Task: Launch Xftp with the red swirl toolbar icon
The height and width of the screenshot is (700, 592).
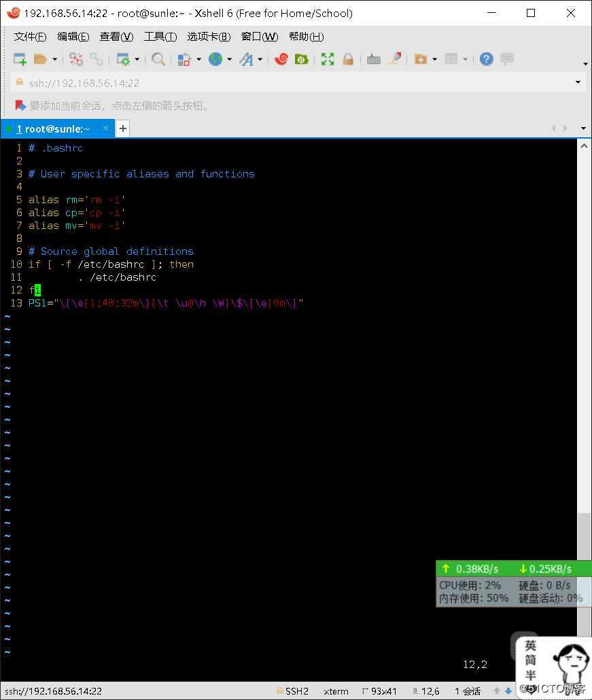Action: click(281, 59)
